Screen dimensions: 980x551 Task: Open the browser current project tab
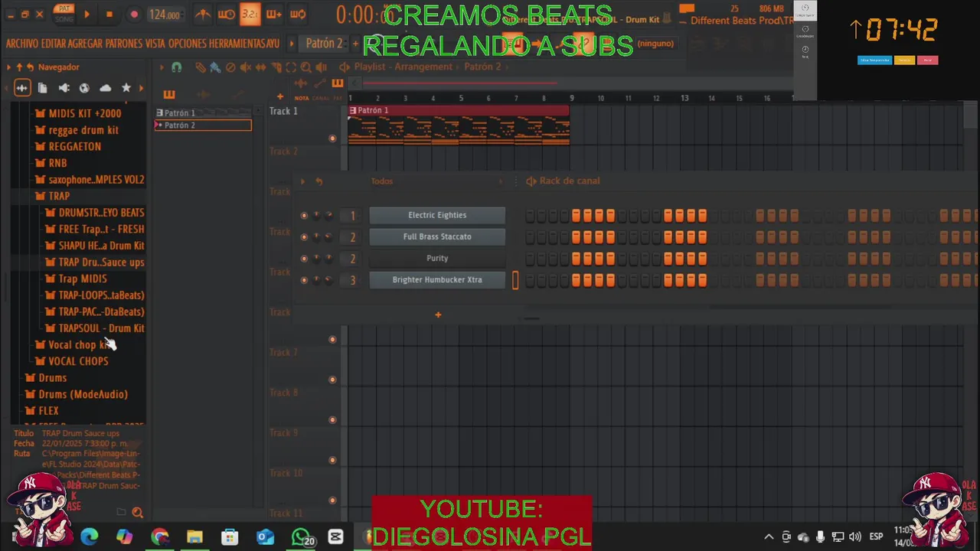[43, 88]
